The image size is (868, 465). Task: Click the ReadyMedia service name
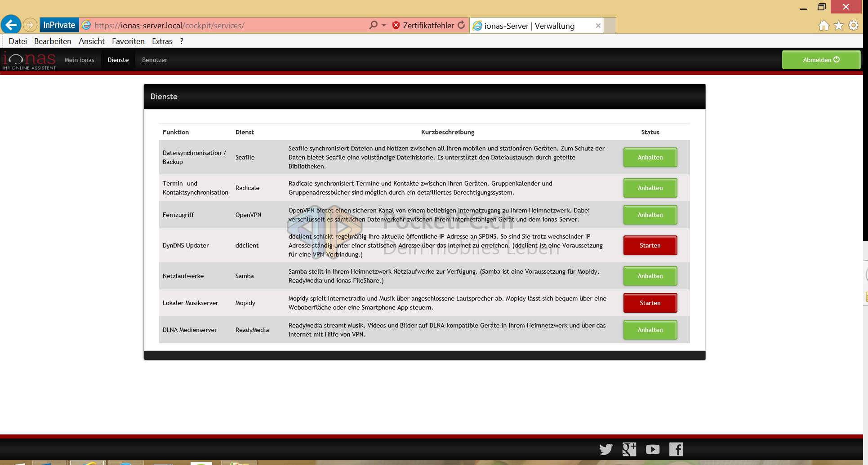click(252, 330)
